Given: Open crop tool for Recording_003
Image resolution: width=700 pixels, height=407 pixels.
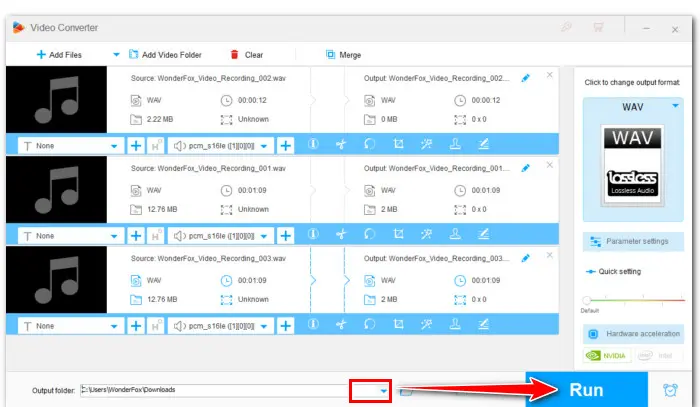Looking at the screenshot, I should click(398, 324).
